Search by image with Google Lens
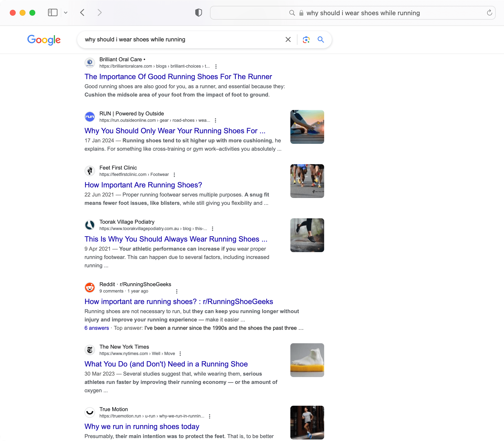Image resolution: width=504 pixels, height=441 pixels. [x=306, y=39]
